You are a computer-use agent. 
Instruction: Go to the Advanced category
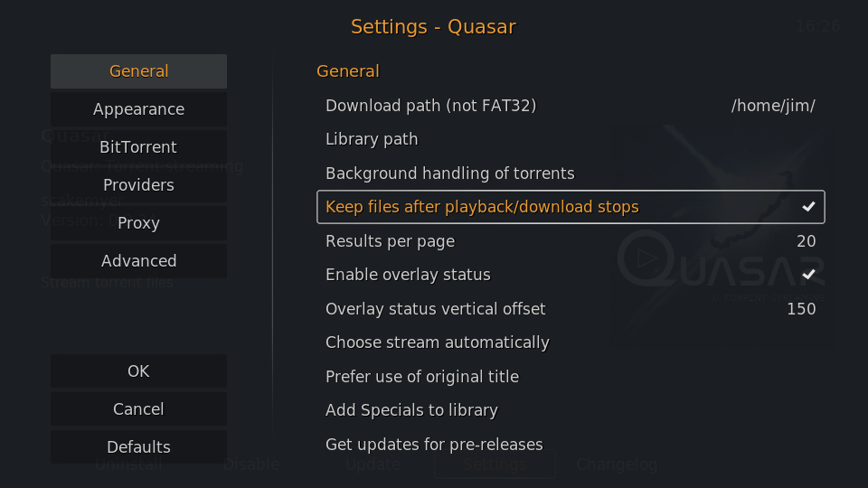point(138,260)
